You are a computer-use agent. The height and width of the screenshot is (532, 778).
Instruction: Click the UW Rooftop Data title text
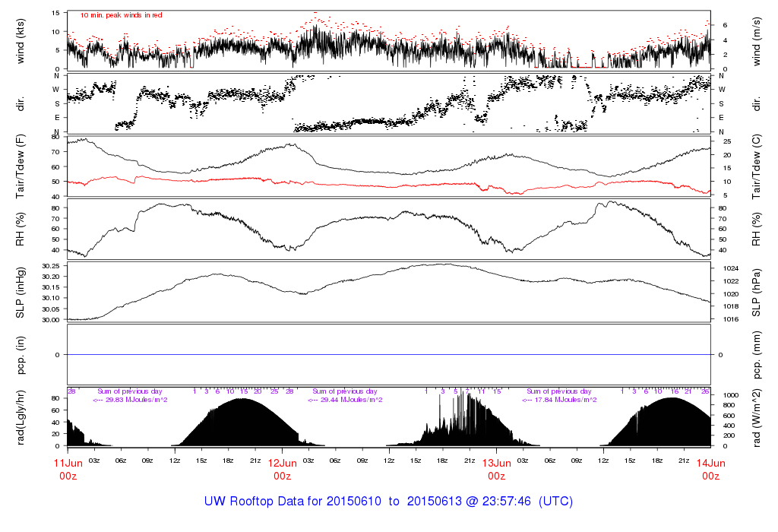click(388, 502)
